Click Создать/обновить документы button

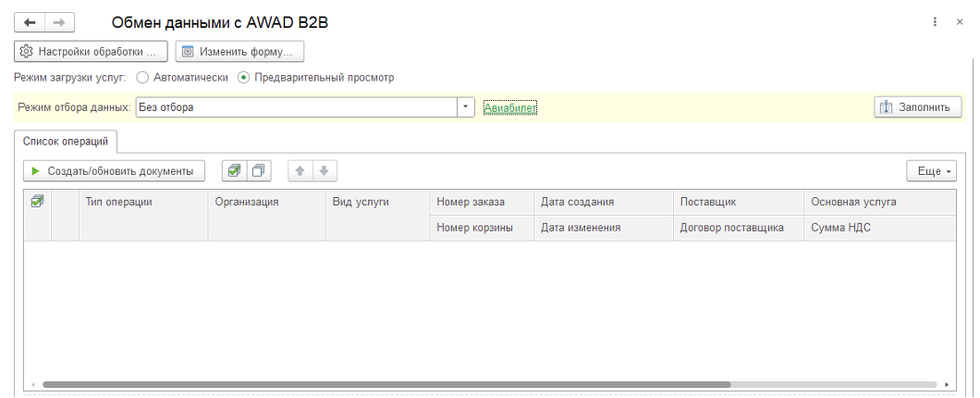112,170
